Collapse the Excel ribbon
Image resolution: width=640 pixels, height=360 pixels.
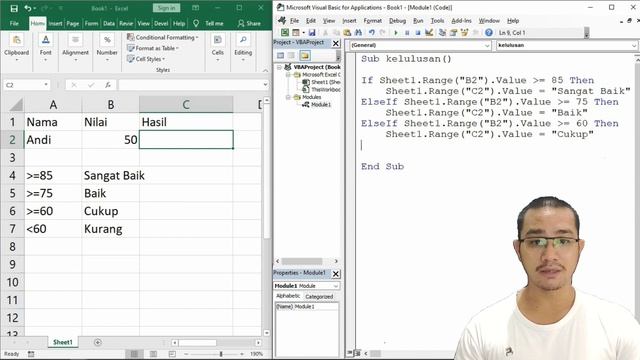tap(265, 71)
